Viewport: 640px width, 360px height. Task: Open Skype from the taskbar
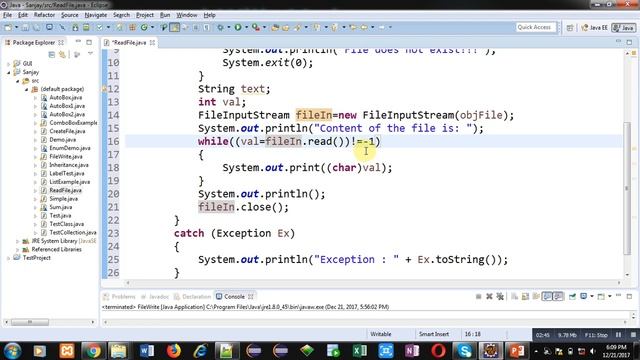tap(464, 351)
